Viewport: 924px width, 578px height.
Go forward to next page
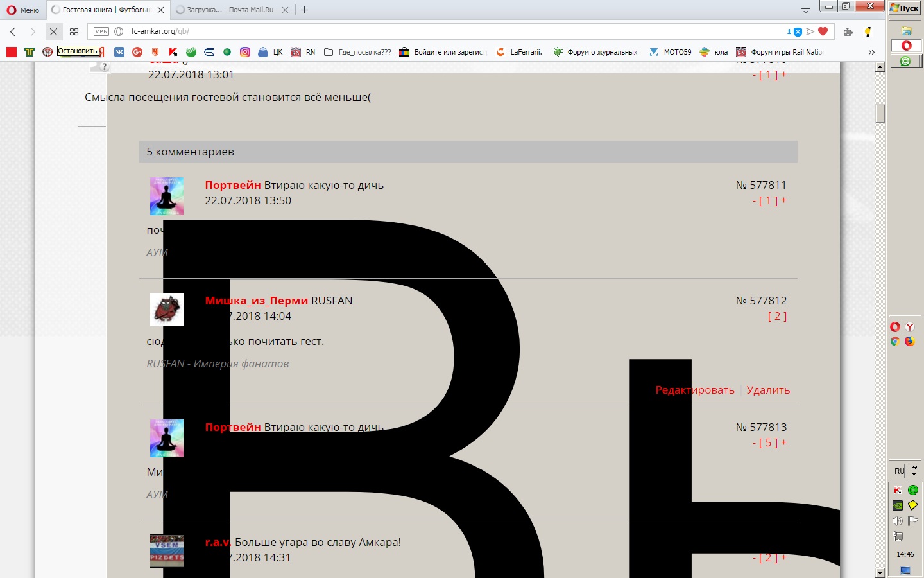coord(33,31)
